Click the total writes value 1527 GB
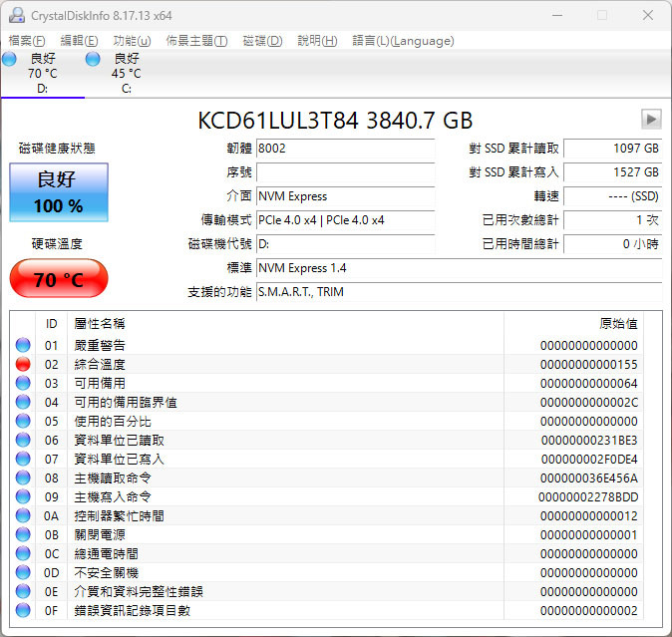Viewport: 672px width, 637px height. pyautogui.click(x=613, y=172)
